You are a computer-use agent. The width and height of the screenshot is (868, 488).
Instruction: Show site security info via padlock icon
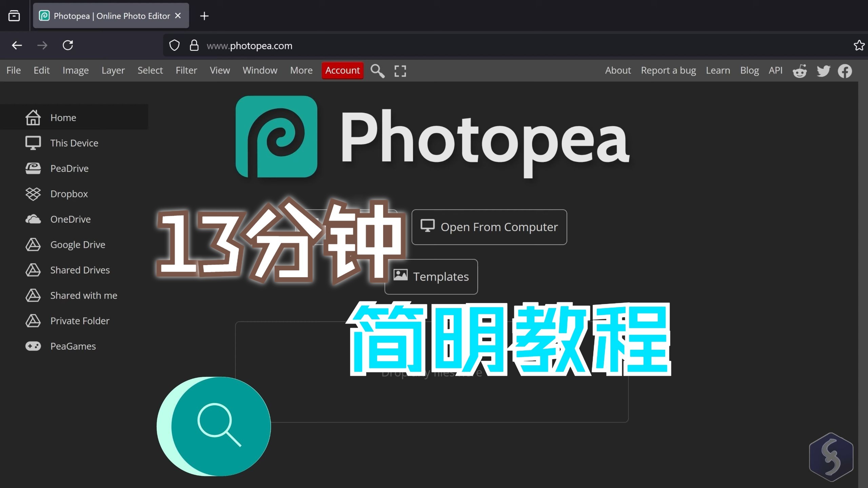pyautogui.click(x=194, y=45)
